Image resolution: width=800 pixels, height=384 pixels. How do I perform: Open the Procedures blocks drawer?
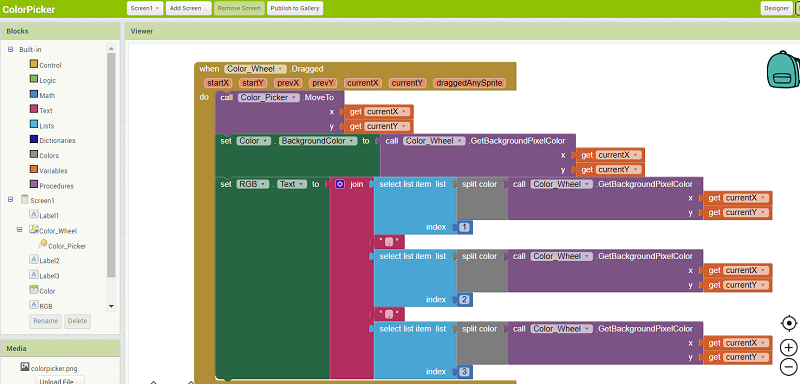tap(51, 186)
